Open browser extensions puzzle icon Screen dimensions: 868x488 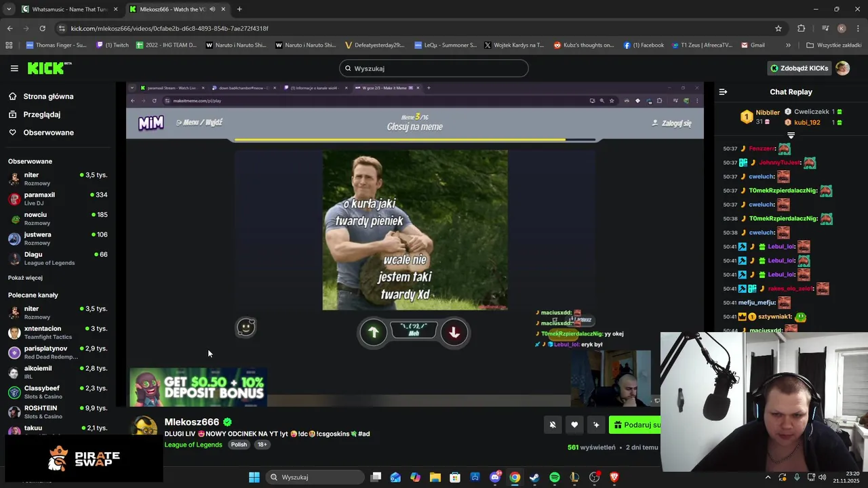click(802, 28)
